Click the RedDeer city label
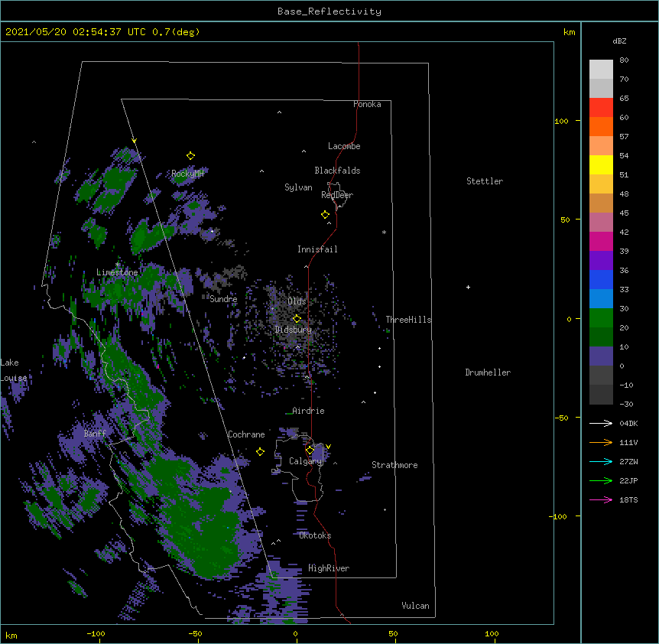Screen dimensions: 659x644 [x=337, y=195]
